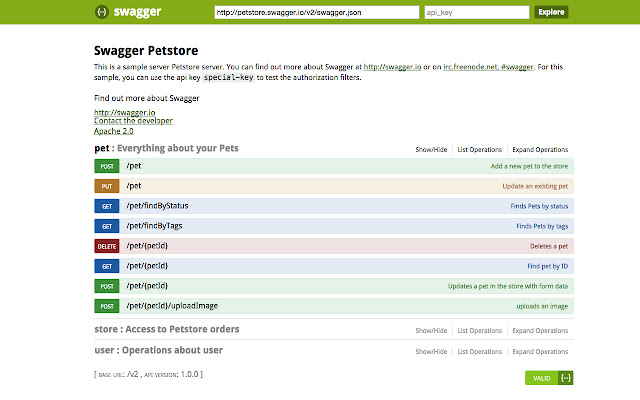Image resolution: width=640 pixels, height=400 pixels.
Task: Click Find pet by ID description
Action: [547, 266]
